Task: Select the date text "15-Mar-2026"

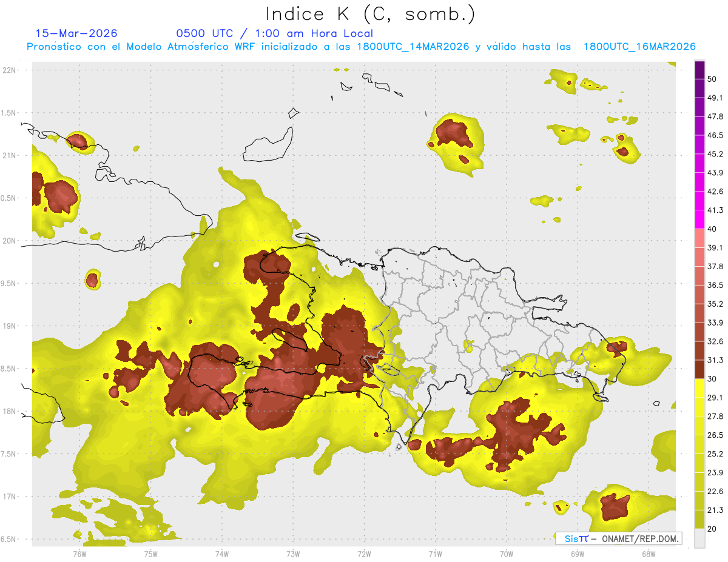Action: point(76,33)
